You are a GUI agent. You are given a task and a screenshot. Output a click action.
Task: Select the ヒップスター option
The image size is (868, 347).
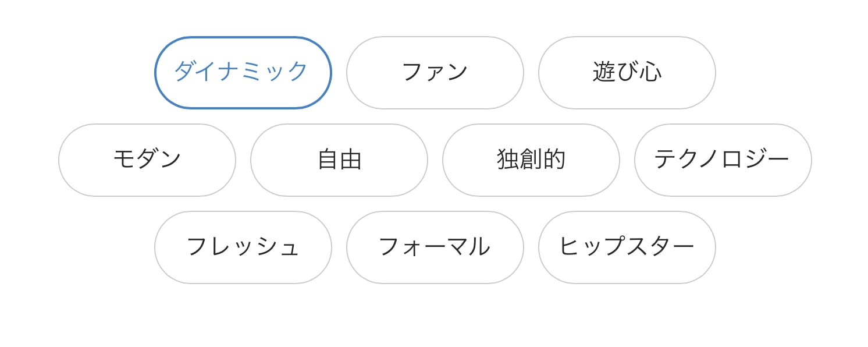(x=627, y=247)
